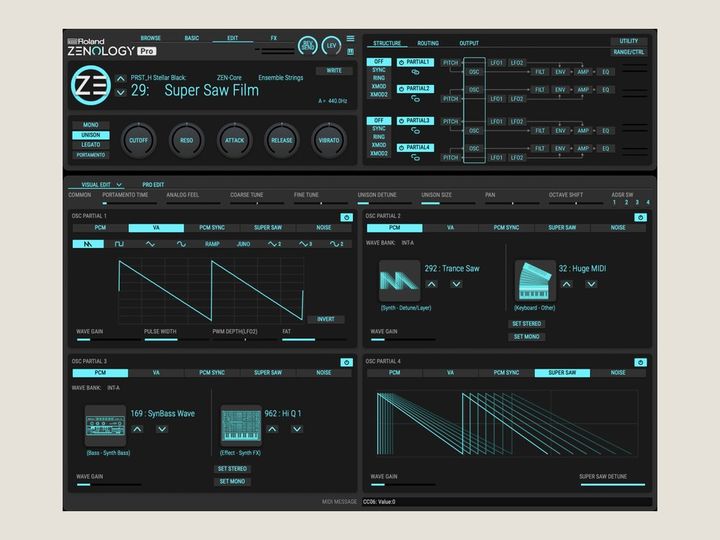Switch to the OUTPUT tab
720x540 pixels.
469,43
